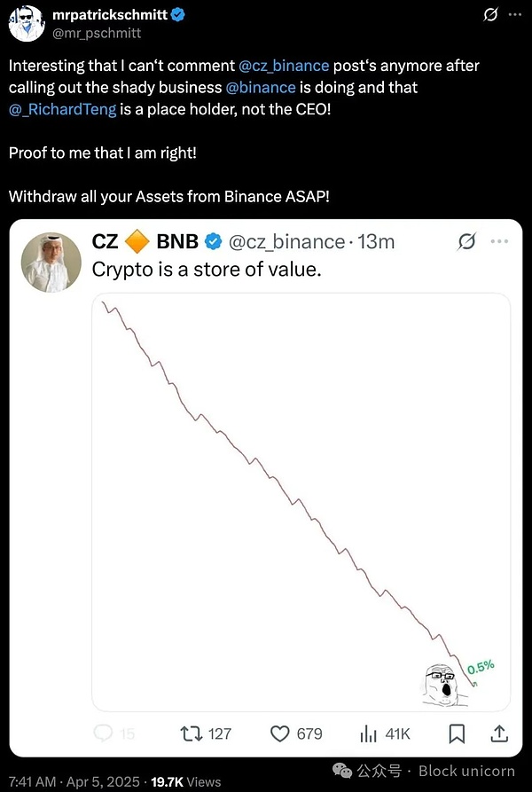Bookmark the CZ tweet
This screenshot has height=792, width=532.
(458, 734)
